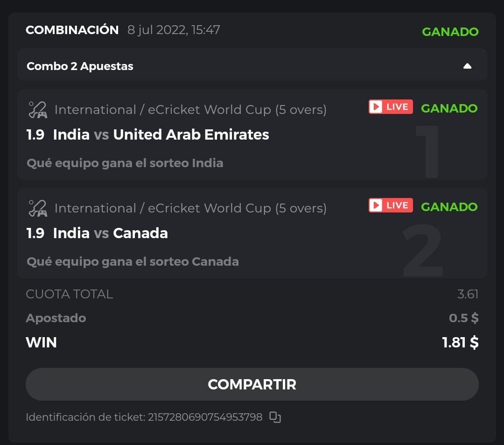The width and height of the screenshot is (504, 445).
Task: Click GANADO status of the first bet
Action: click(449, 108)
